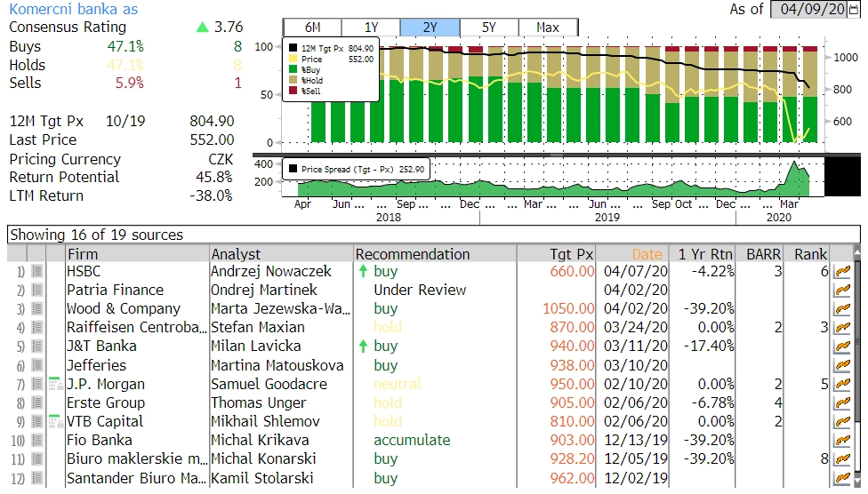The height and width of the screenshot is (494, 868).
Task: Open the chart icon in the J&T Banka row
Action: click(842, 347)
